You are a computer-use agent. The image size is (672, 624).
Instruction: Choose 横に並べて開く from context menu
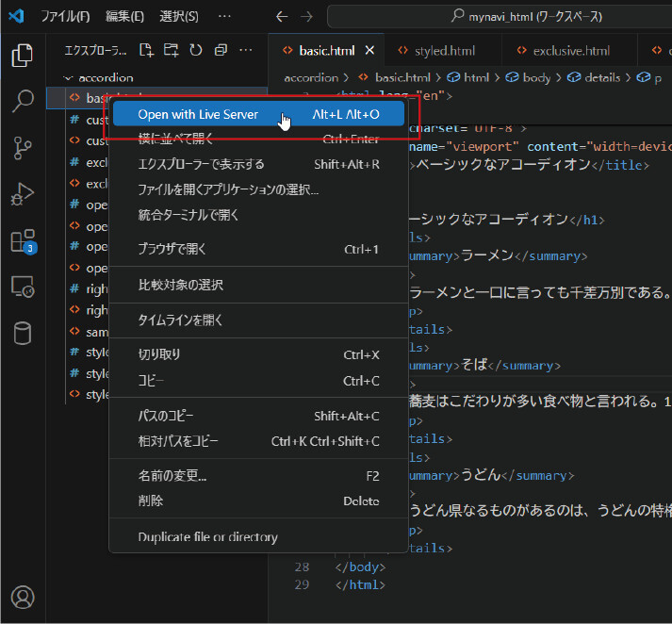258,139
